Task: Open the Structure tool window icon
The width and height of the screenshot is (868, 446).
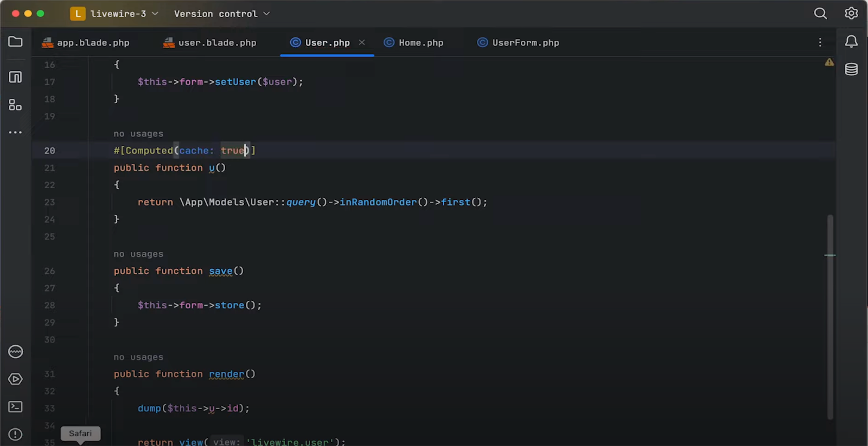Action: point(15,77)
